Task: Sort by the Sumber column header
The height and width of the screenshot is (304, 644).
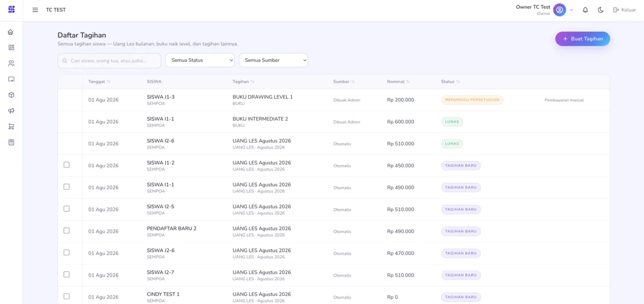Action: [344, 81]
